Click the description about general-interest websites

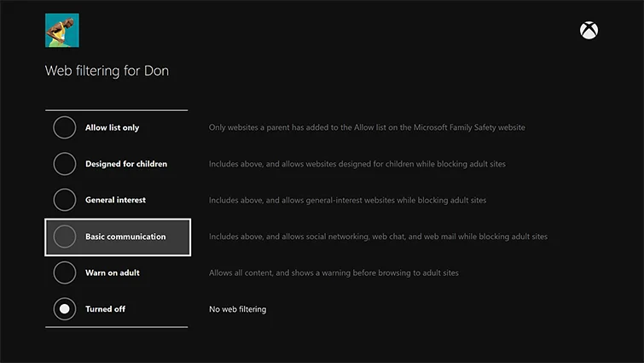pos(347,200)
